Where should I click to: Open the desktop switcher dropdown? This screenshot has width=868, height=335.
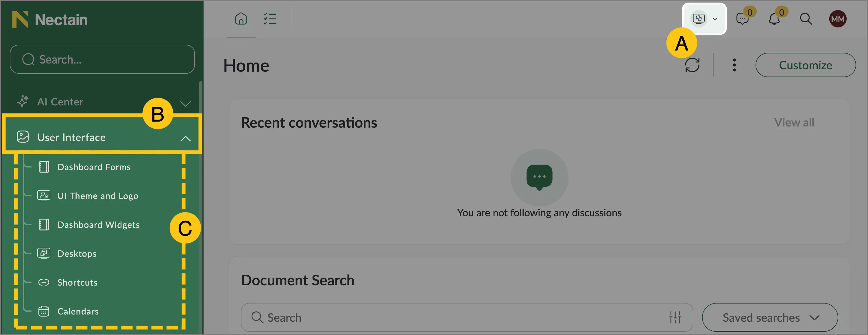704,18
